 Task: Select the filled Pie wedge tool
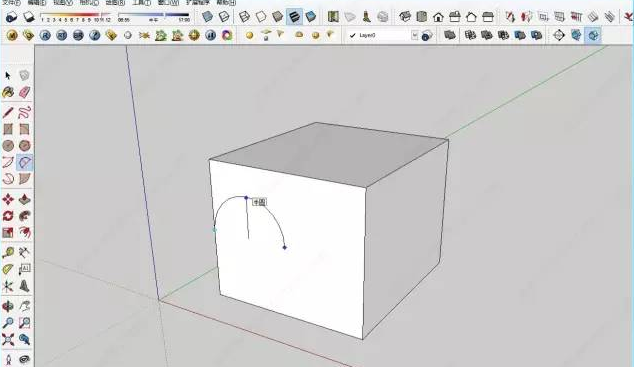[24, 179]
